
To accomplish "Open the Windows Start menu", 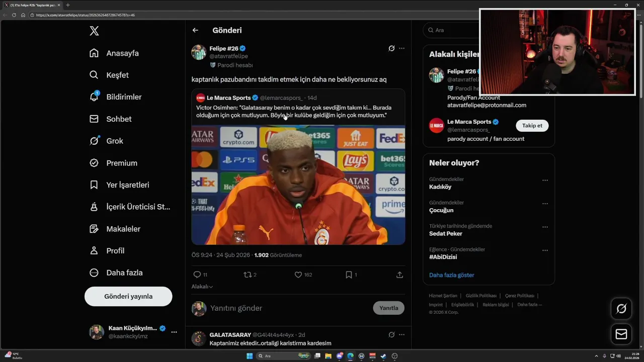I will click(x=250, y=356).
